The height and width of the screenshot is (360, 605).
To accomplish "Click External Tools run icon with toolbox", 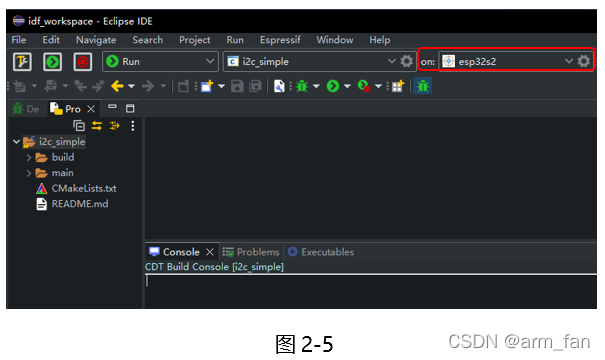I will point(364,86).
